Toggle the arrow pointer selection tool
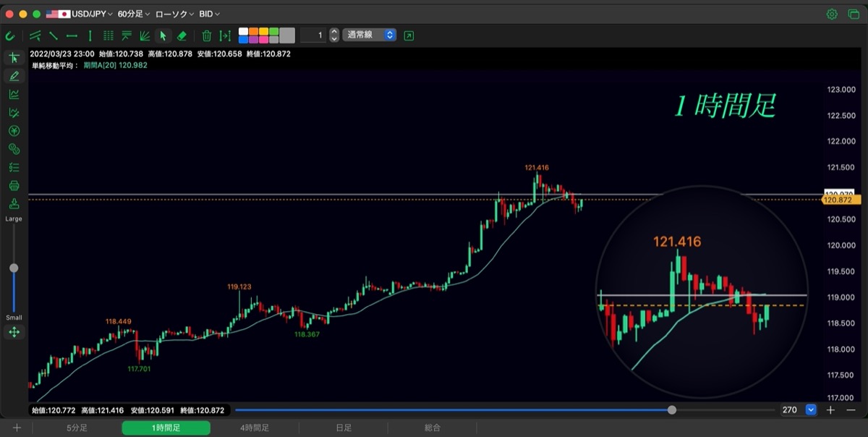This screenshot has width=868, height=437. click(x=163, y=35)
